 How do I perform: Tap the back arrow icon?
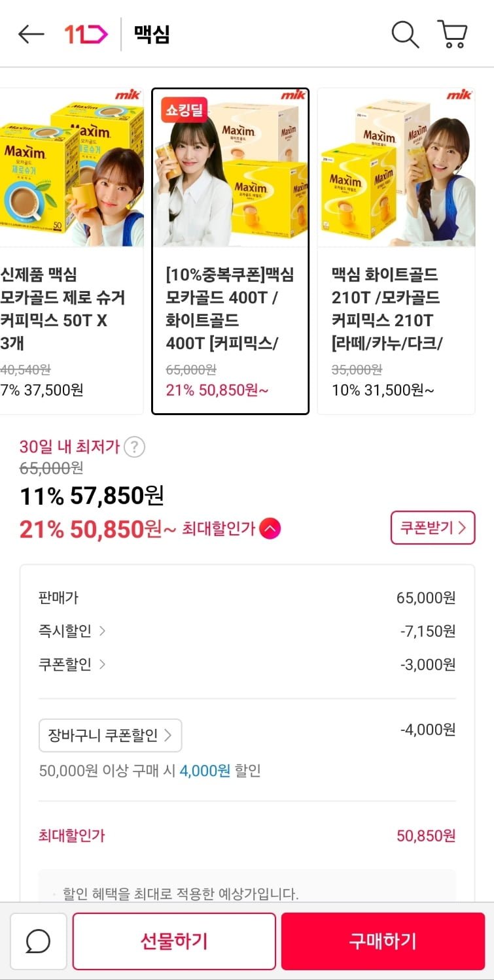coord(31,34)
